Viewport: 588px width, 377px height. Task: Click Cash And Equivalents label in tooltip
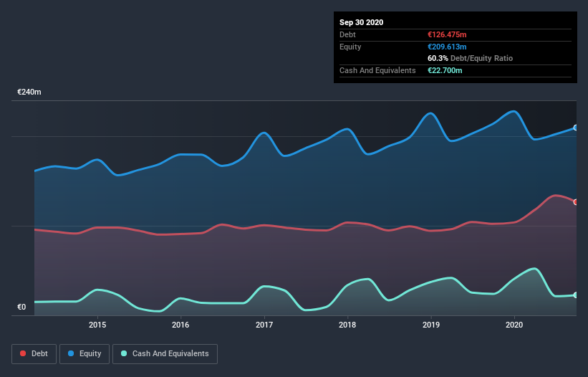[x=377, y=70]
